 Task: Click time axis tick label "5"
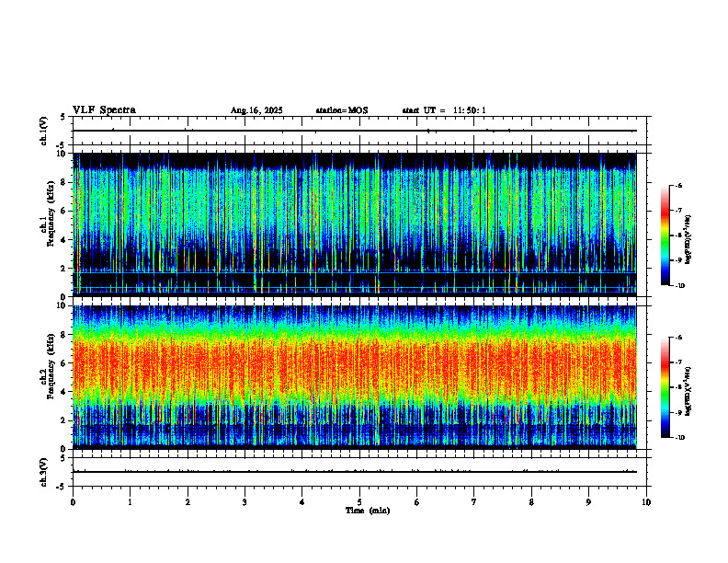[359, 502]
